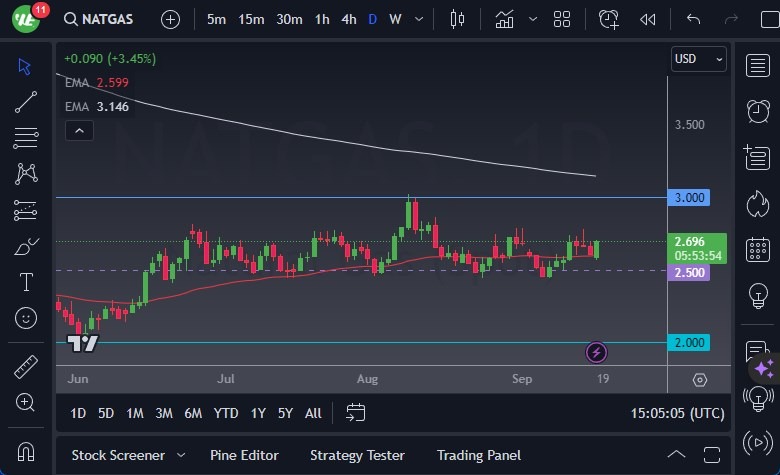Click the 2.000 price line label
This screenshot has width=780, height=475.
[x=689, y=343]
